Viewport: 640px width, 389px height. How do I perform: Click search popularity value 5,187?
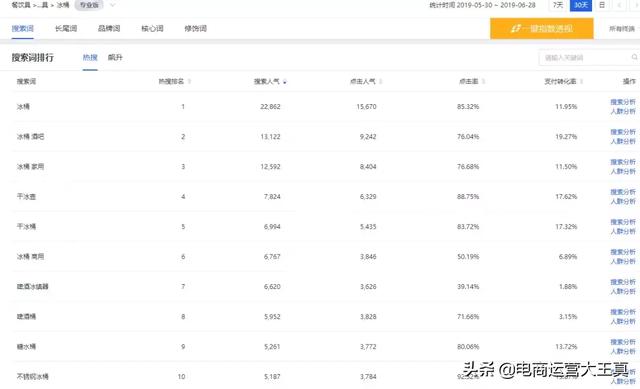(272, 376)
